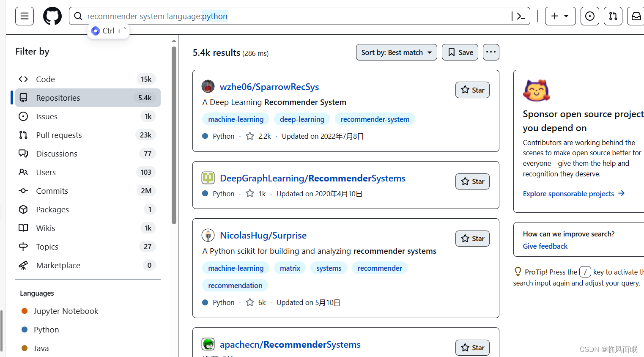Star the apachecn/RecommenderSystems repository
This screenshot has width=644, height=357.
(472, 348)
